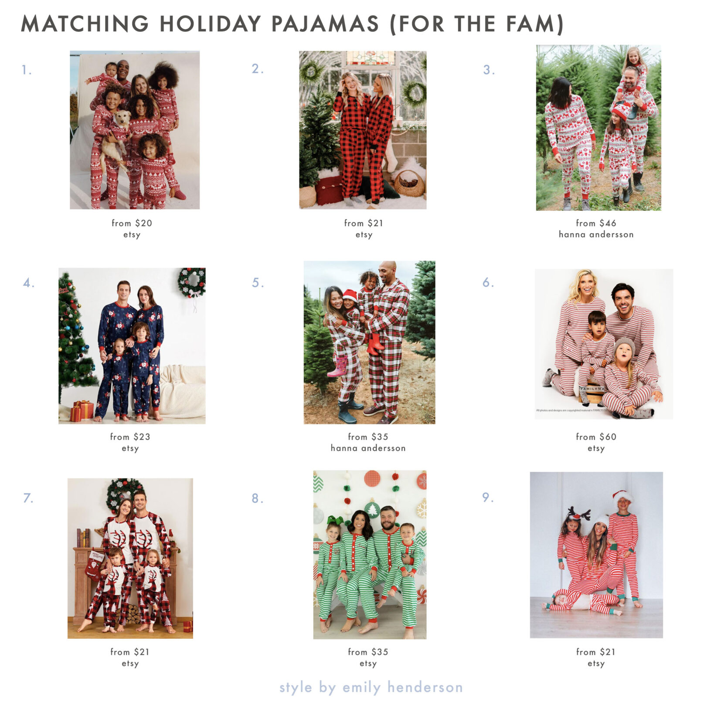Click the 'from $60 etsy' caption
728x708 pixels.
click(x=596, y=442)
